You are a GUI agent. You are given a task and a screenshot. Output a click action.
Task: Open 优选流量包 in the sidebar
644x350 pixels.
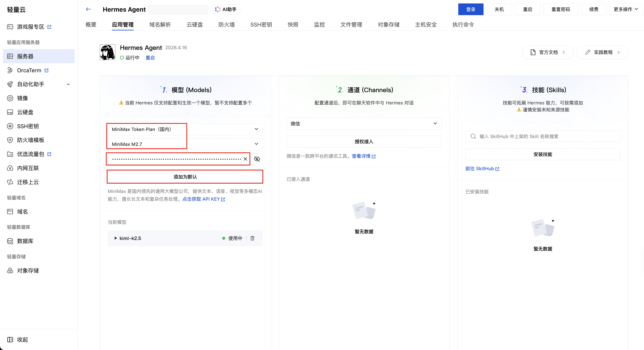pyautogui.click(x=30, y=154)
